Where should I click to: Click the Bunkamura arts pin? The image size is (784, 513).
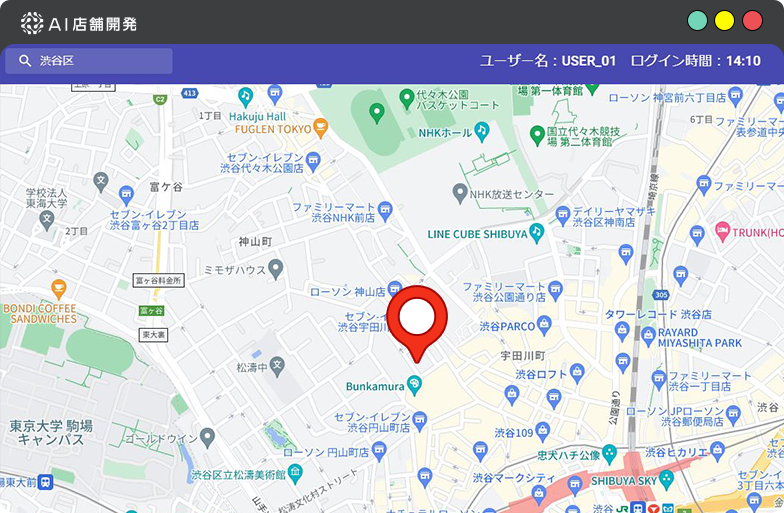pos(414,386)
